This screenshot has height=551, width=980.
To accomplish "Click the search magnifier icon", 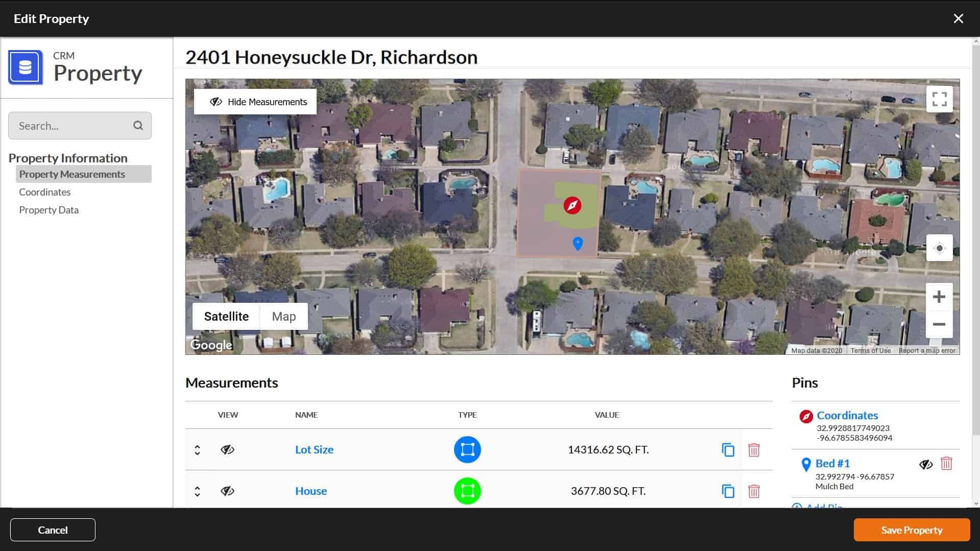I will tap(138, 126).
